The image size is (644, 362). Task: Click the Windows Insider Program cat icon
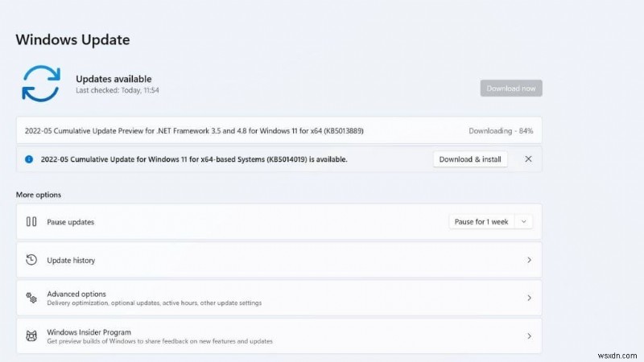[x=31, y=336]
